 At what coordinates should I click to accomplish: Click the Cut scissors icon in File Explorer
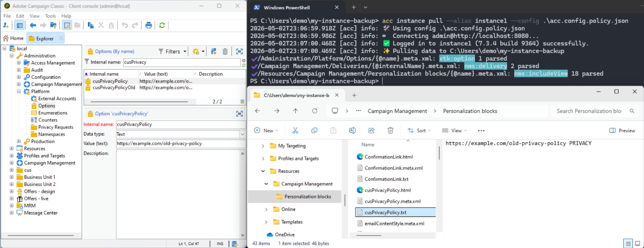(x=295, y=130)
